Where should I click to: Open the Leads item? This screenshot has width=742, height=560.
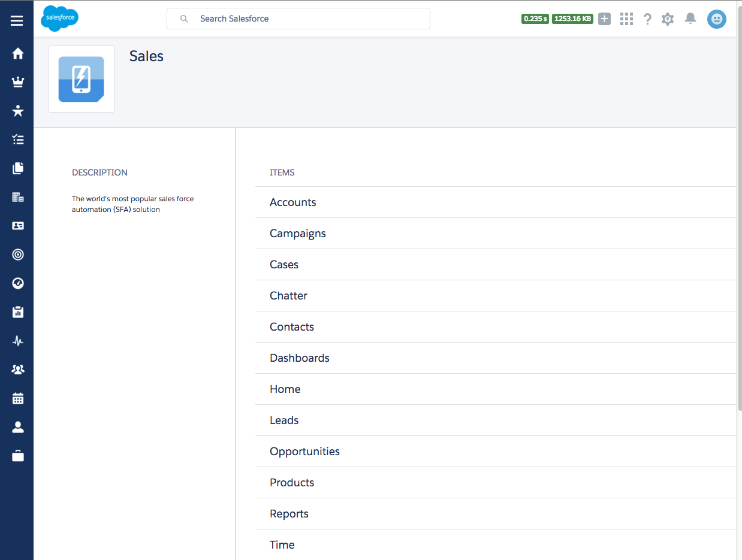tap(496, 420)
